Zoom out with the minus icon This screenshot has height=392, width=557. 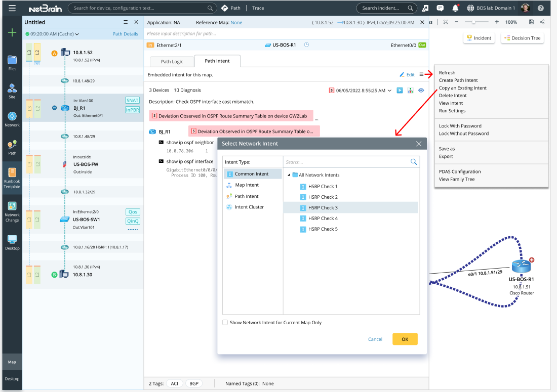456,22
